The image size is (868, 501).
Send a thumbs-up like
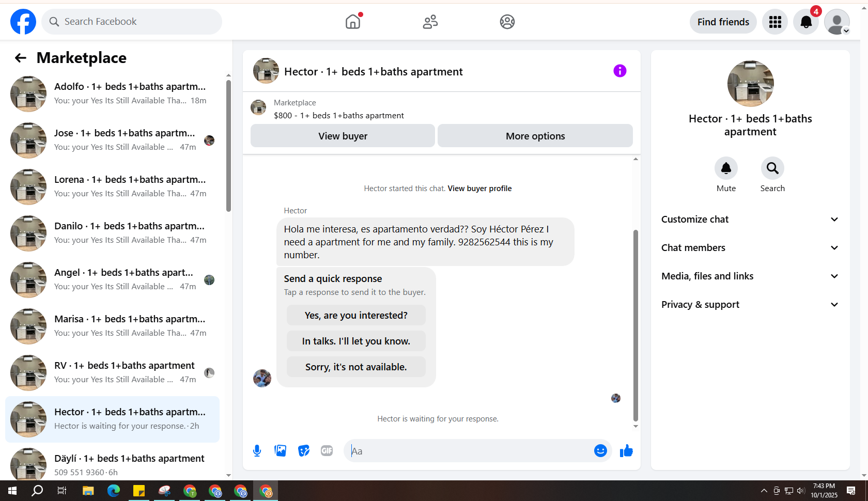click(x=626, y=451)
